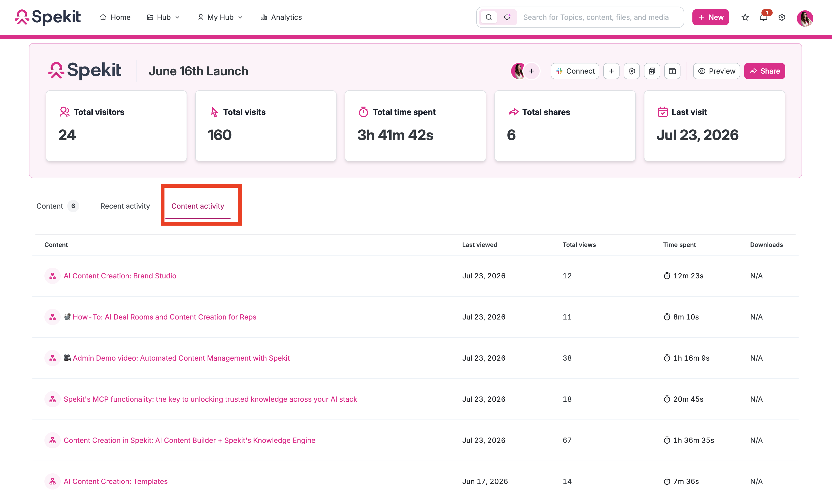This screenshot has height=504, width=832.
Task: Expand the Hub dropdown menu
Action: click(x=163, y=17)
